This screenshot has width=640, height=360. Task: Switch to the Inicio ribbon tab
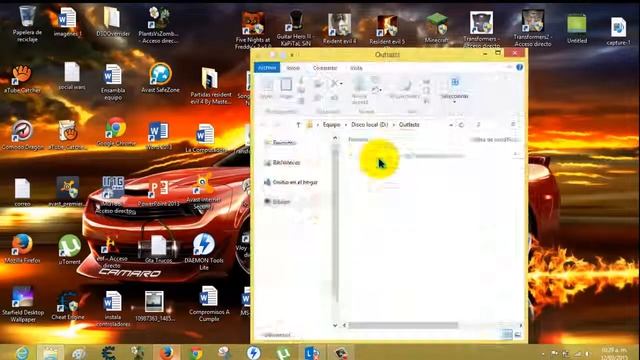[293, 68]
